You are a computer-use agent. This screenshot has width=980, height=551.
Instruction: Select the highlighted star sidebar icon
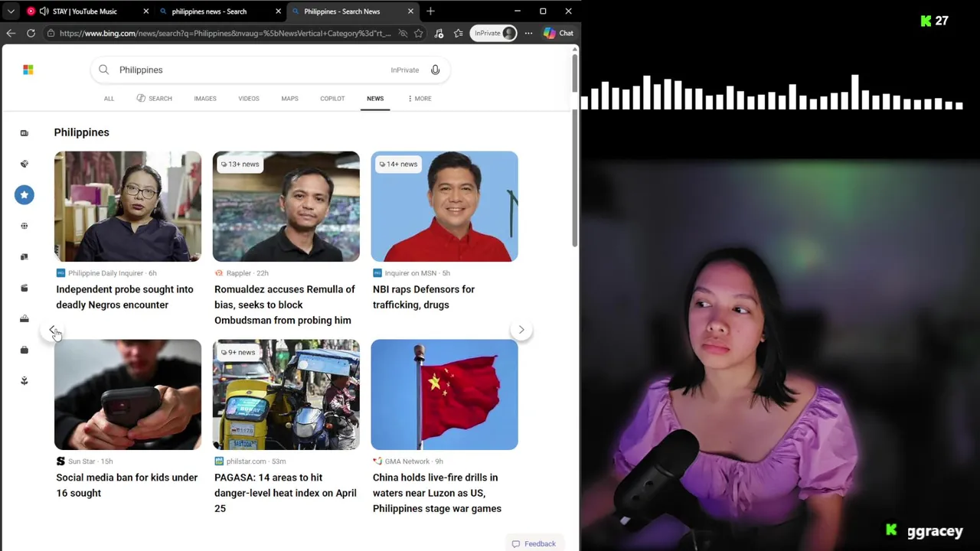click(x=24, y=195)
